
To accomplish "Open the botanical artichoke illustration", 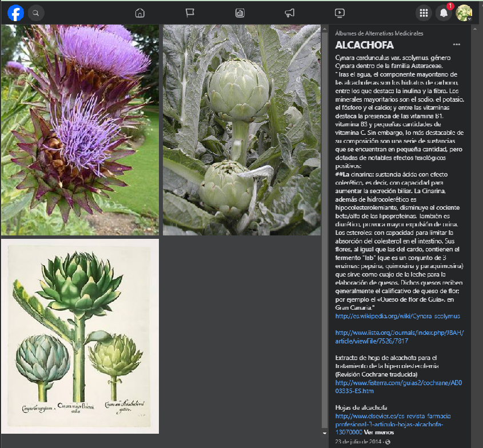I will [x=80, y=336].
